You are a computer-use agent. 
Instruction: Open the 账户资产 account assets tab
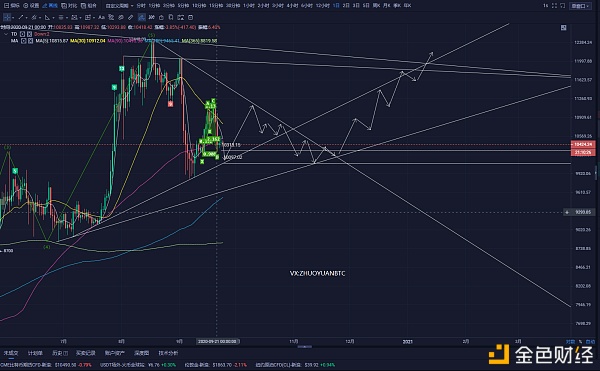tap(114, 353)
